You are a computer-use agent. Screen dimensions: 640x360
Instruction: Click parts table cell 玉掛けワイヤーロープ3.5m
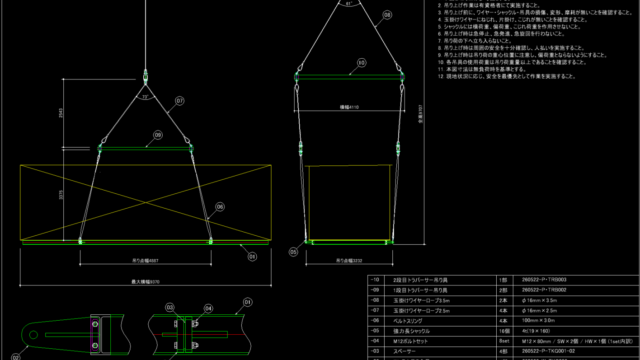pos(422,300)
